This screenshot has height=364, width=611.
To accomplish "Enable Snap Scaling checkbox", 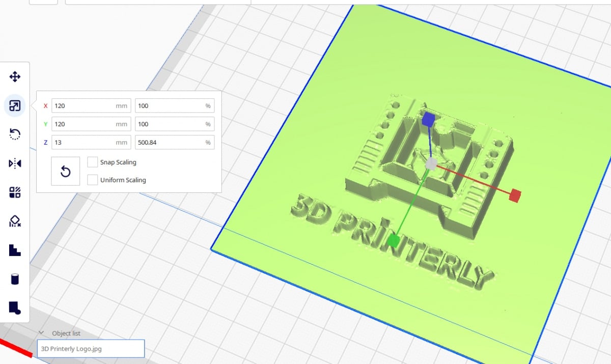I will coord(92,162).
